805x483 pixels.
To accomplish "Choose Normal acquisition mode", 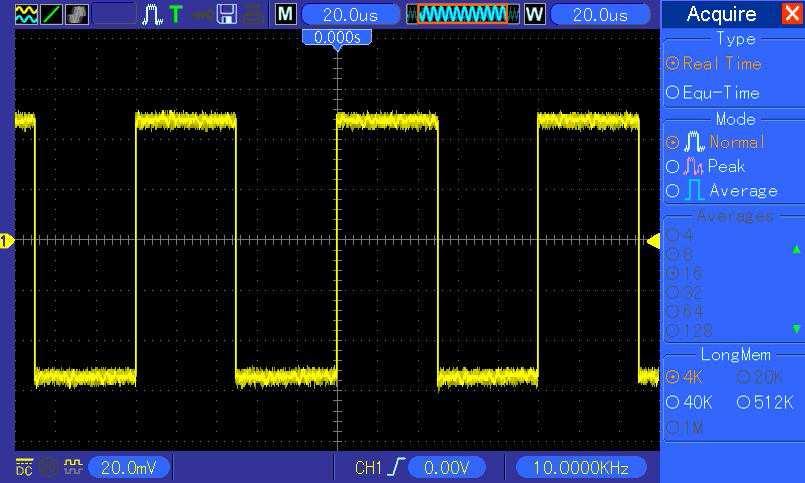I will [x=715, y=142].
